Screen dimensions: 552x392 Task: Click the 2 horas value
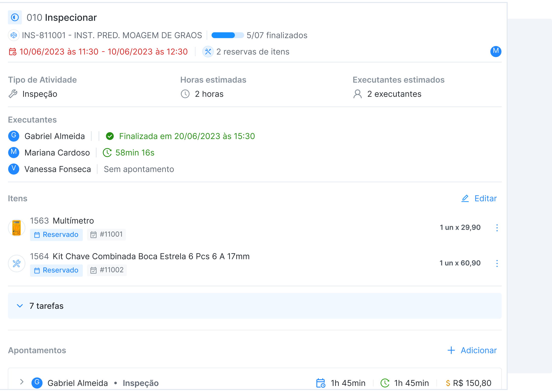tap(209, 94)
